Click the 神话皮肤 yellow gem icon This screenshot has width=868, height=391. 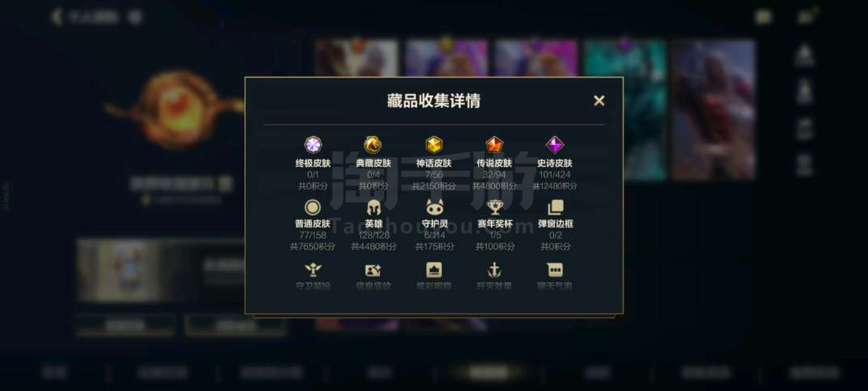(x=434, y=145)
